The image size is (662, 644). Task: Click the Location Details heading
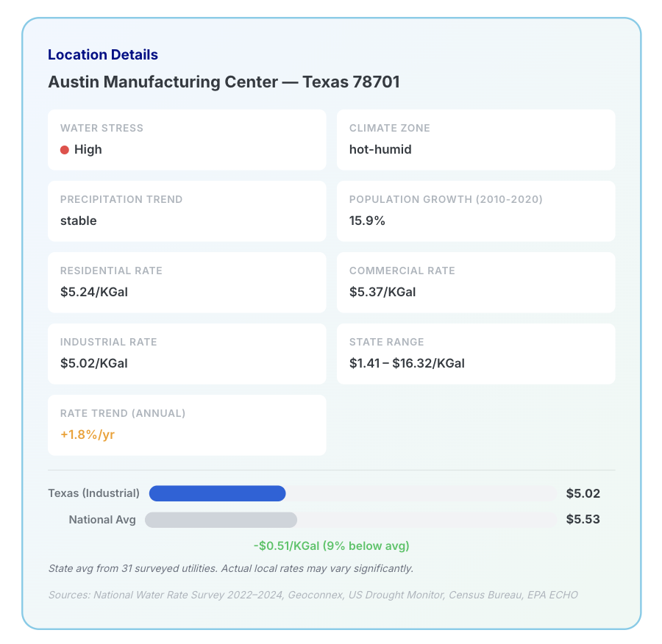(x=103, y=54)
